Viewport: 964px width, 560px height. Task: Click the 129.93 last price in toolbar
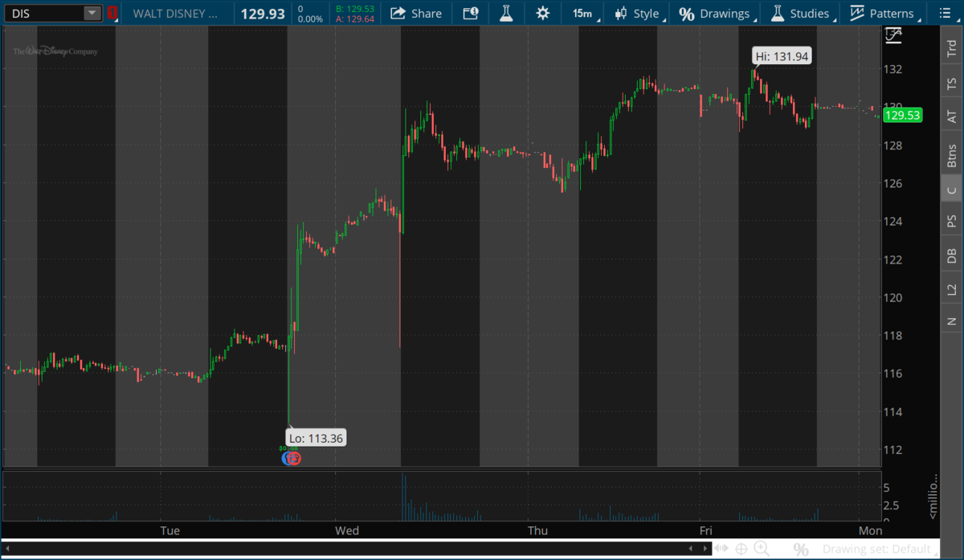(263, 14)
